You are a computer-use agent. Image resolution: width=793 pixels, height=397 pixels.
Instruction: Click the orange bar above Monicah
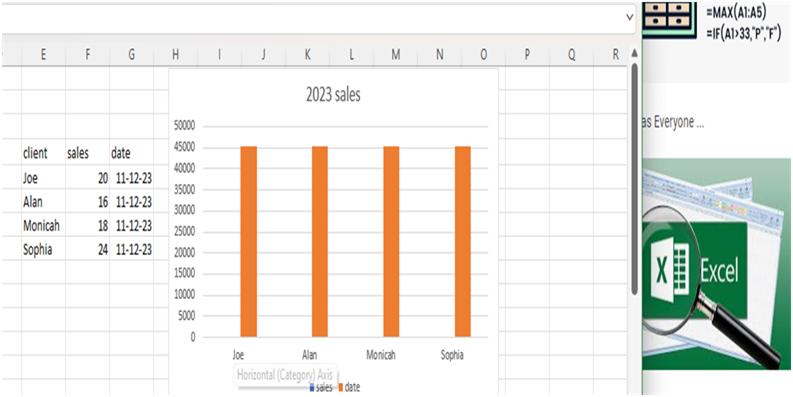(391, 242)
